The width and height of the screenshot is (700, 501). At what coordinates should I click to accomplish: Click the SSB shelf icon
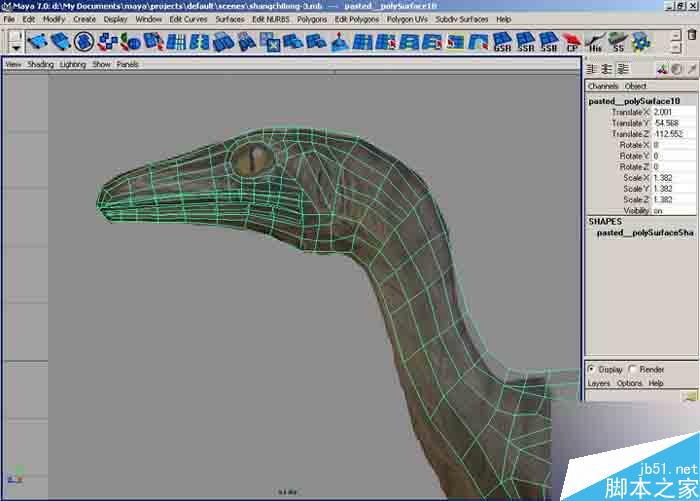pos(548,42)
